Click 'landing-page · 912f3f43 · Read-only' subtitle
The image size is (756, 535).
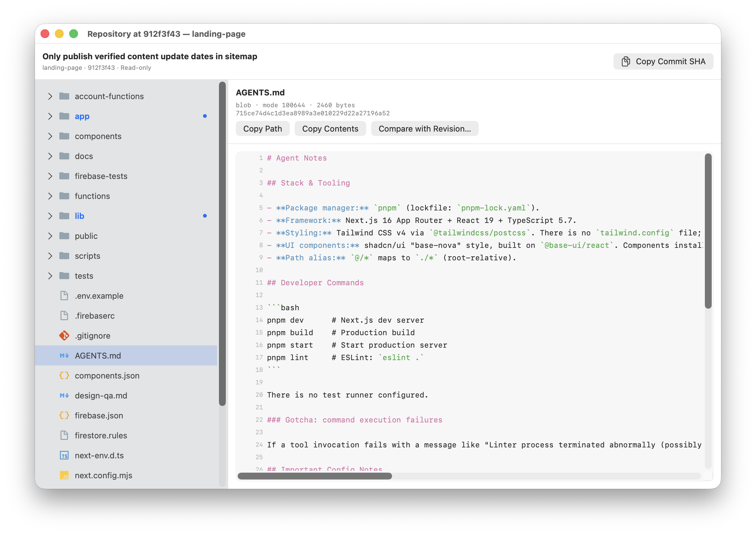point(97,68)
